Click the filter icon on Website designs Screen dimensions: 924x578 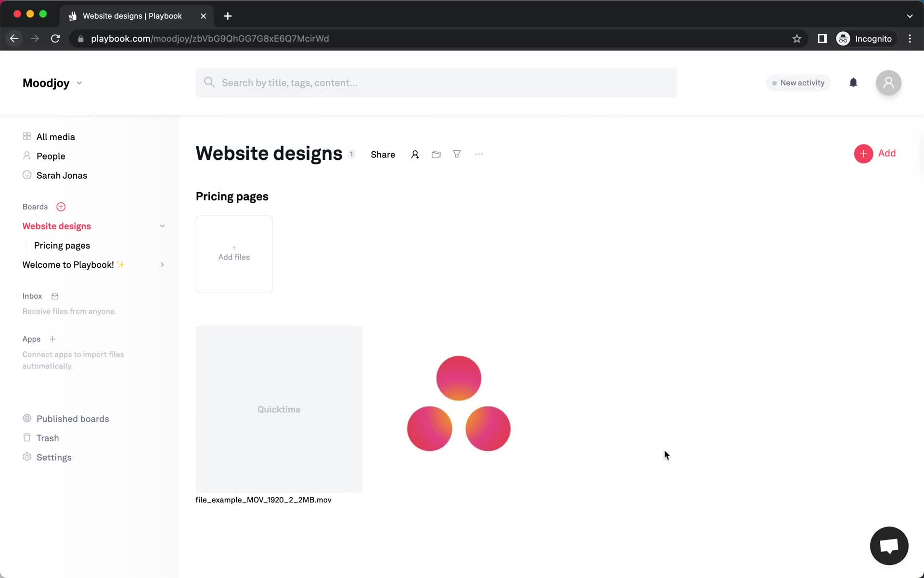pos(457,154)
